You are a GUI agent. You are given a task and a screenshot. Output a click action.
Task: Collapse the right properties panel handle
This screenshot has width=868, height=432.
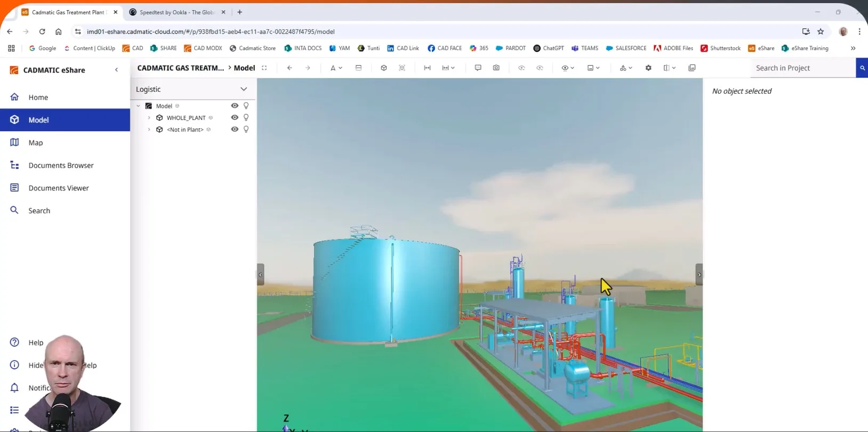coord(699,275)
